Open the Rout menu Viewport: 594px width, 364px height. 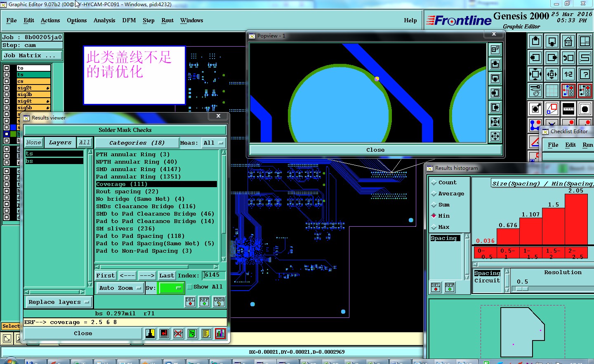click(167, 20)
